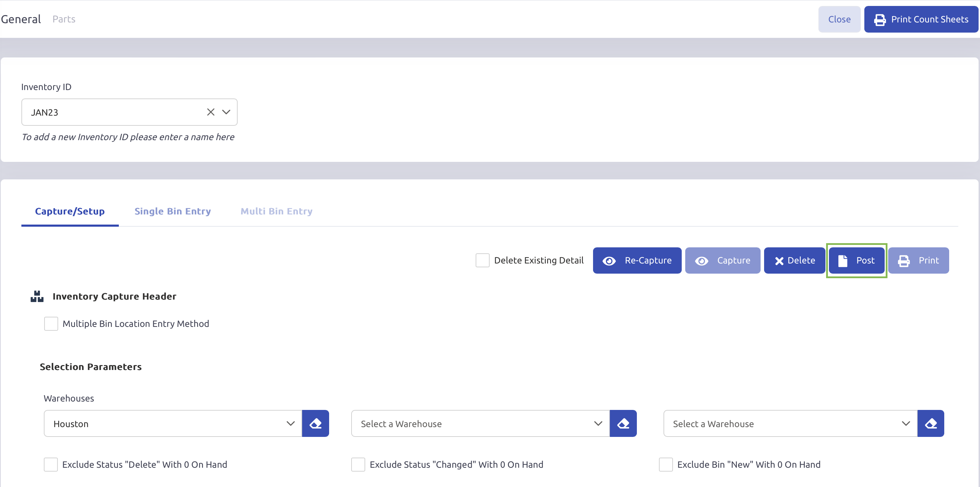The width and height of the screenshot is (980, 487).
Task: Clear Inventory ID with X icon
Action: point(210,112)
